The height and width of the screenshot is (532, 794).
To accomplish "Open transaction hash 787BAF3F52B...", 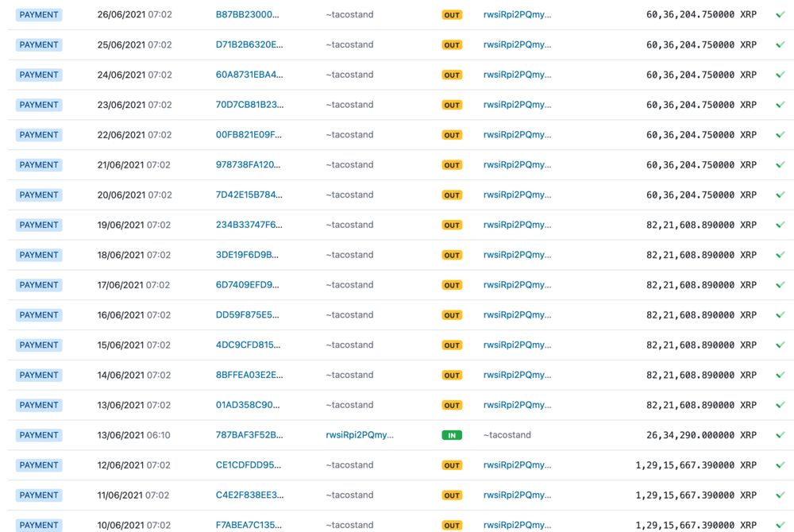I will point(249,435).
